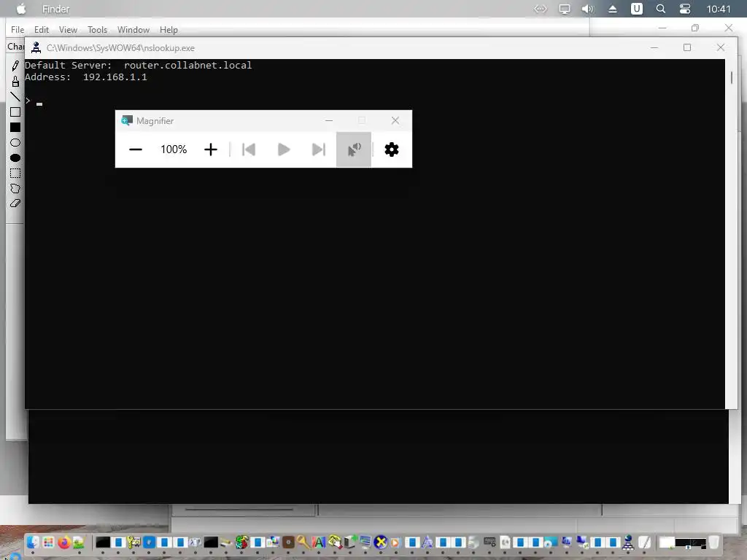
Task: Click the keyboard icon in dock
Action: tap(489, 541)
